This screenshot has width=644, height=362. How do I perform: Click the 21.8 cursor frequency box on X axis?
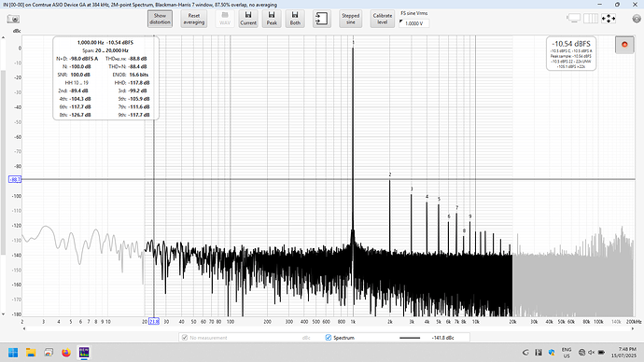tap(154, 321)
